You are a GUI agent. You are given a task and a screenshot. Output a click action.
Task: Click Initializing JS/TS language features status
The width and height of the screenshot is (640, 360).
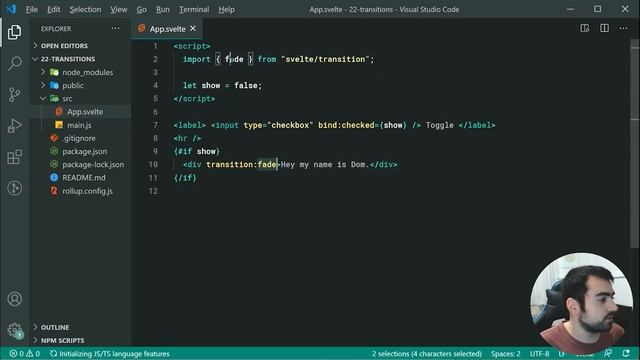(x=109, y=353)
